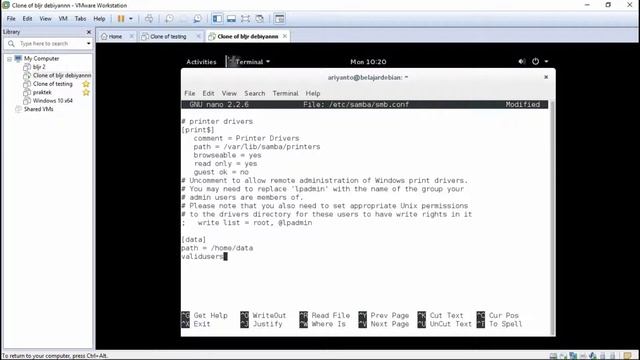Take a snapshot of this virtual machine
Screen dimensions: 640x360
[x=169, y=19]
